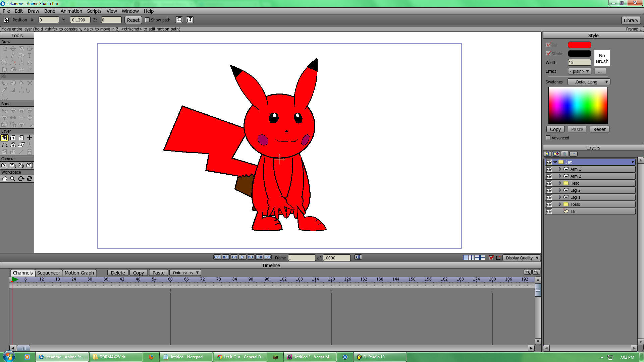Hide the Torso layer
The width and height of the screenshot is (644, 362).
point(549,204)
